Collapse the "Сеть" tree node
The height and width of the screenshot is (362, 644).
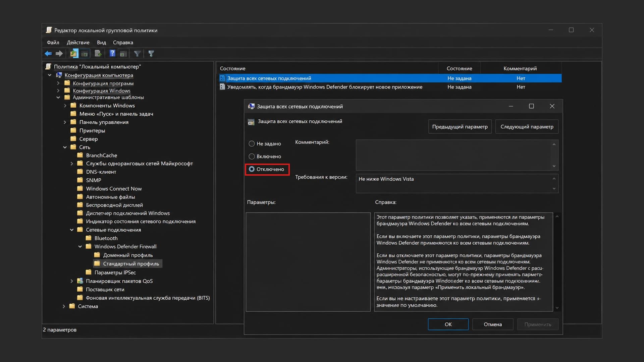click(65, 147)
